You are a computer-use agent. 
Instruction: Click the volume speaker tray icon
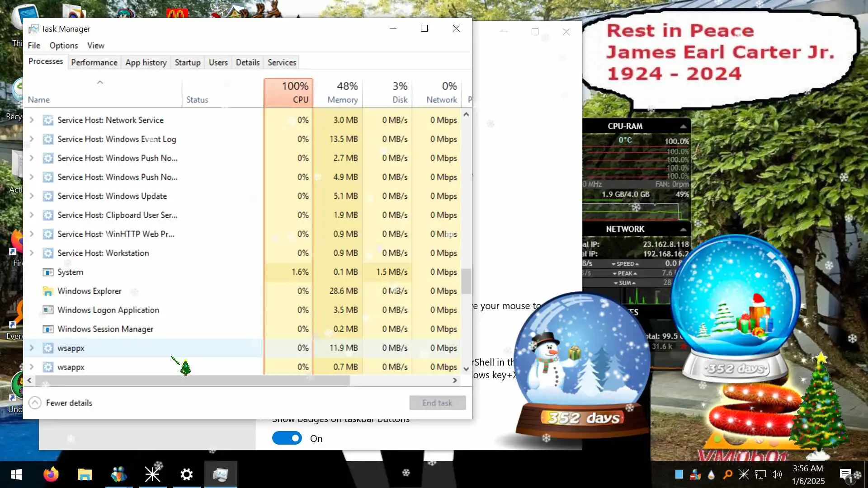coord(776,474)
